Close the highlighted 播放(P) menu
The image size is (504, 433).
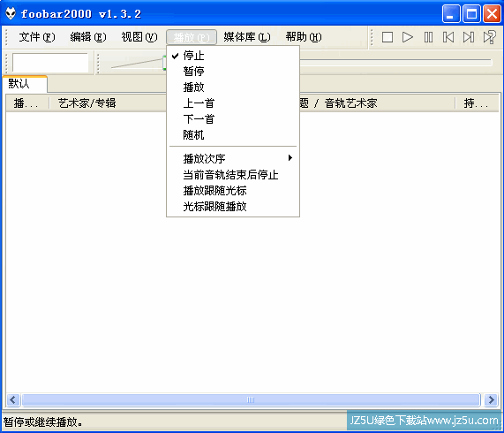coord(192,37)
